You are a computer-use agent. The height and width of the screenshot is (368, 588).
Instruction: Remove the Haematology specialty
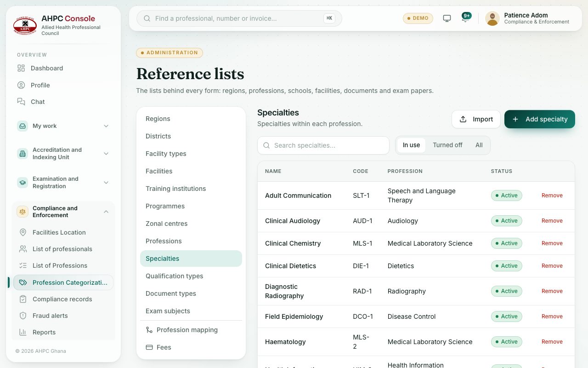(x=552, y=342)
